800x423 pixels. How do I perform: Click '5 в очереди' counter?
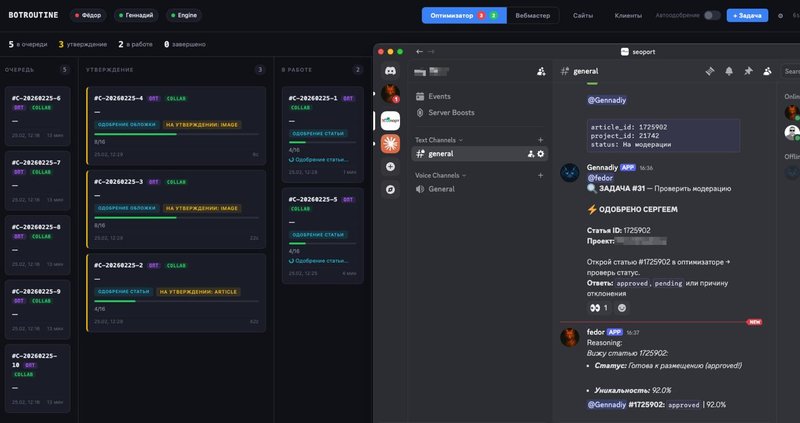pos(28,44)
